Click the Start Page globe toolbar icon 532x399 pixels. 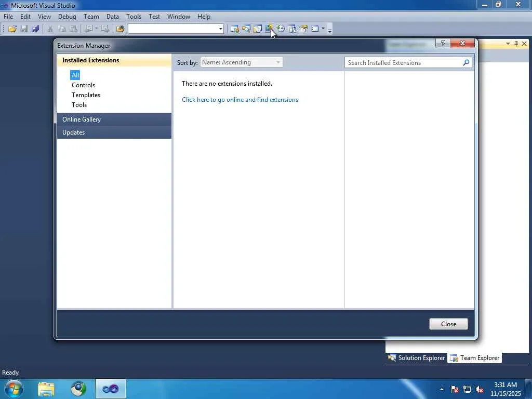click(281, 29)
